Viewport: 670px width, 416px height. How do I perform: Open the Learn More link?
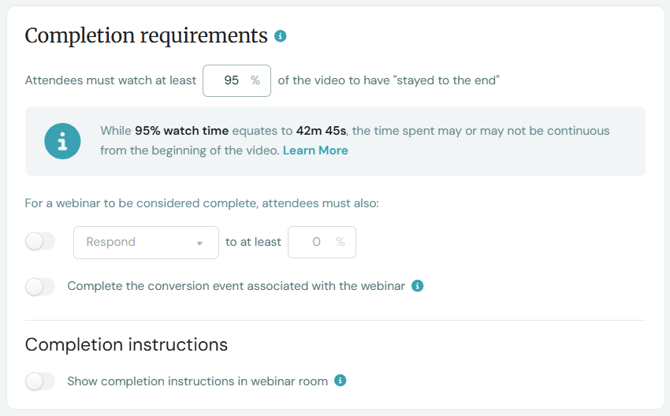tap(315, 150)
